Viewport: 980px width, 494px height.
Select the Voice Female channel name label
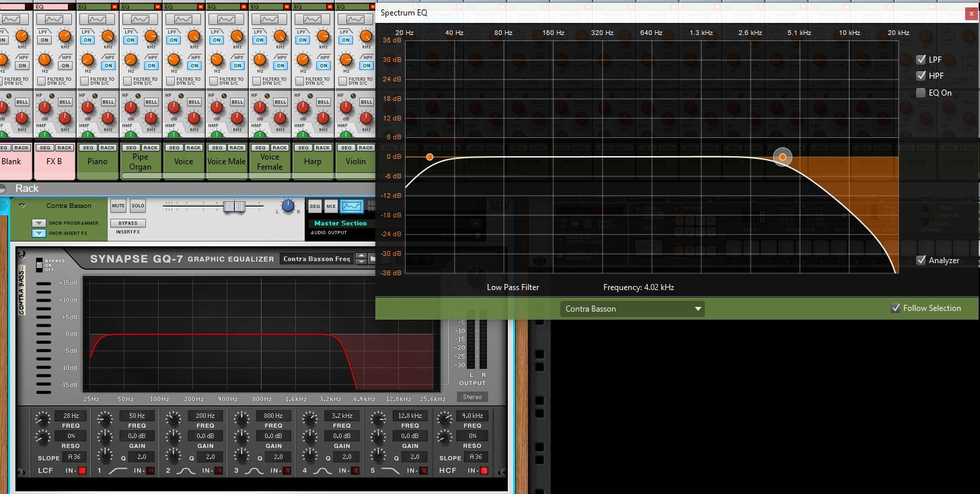[x=270, y=162]
